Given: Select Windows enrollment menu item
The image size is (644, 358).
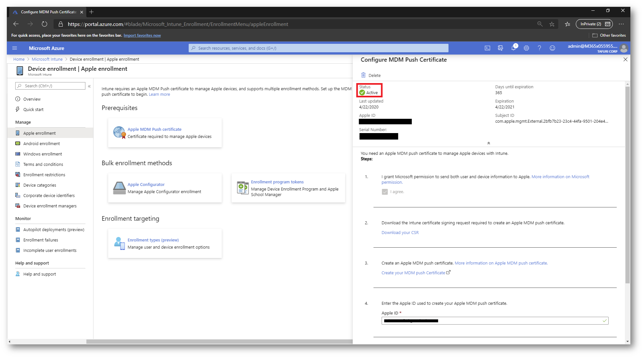Looking at the screenshot, I should click(x=50, y=154).
